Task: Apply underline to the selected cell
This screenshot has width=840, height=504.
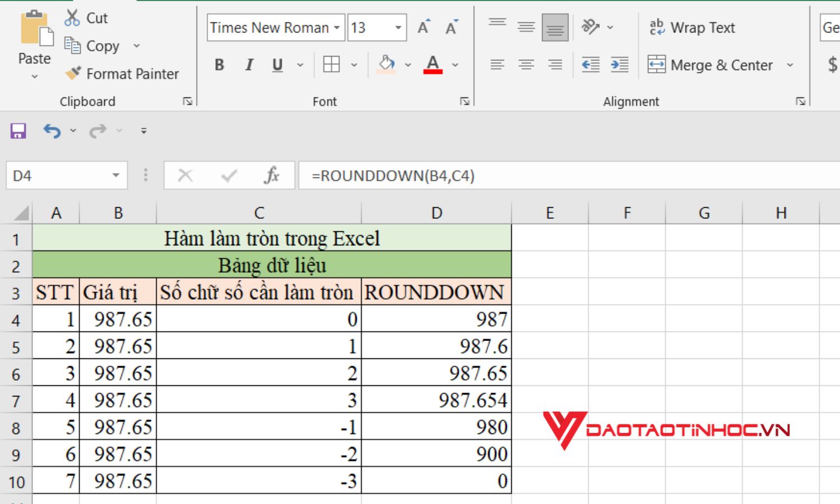Action: [277, 64]
